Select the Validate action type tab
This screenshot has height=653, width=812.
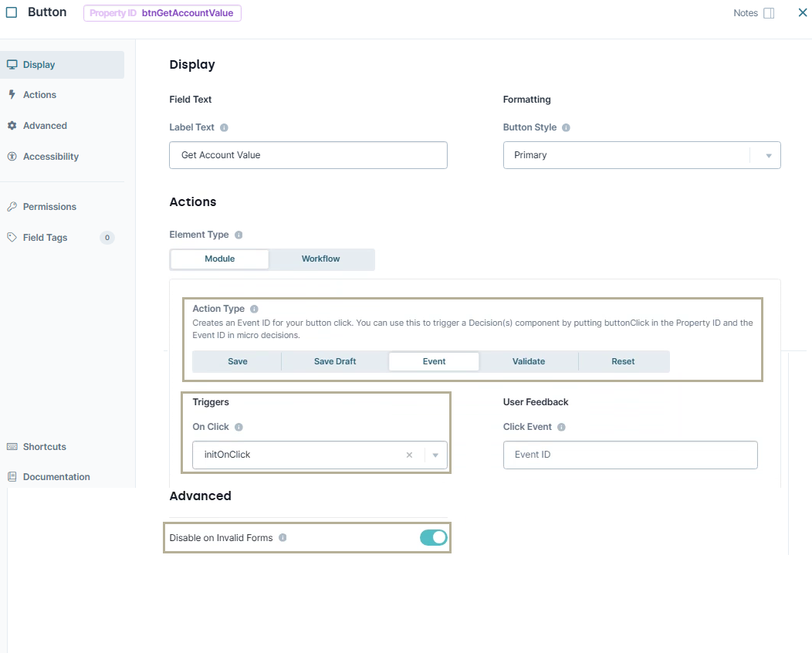point(529,361)
